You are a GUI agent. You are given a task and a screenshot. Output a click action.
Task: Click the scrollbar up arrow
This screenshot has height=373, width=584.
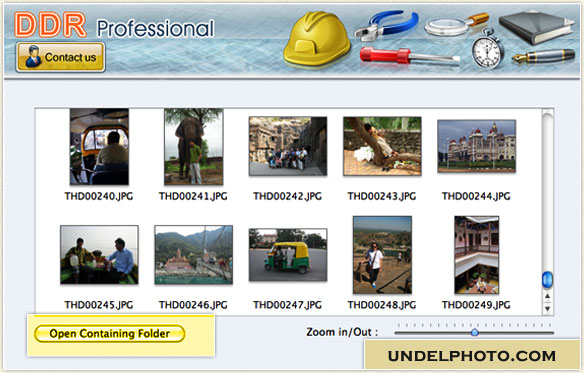coord(547,296)
